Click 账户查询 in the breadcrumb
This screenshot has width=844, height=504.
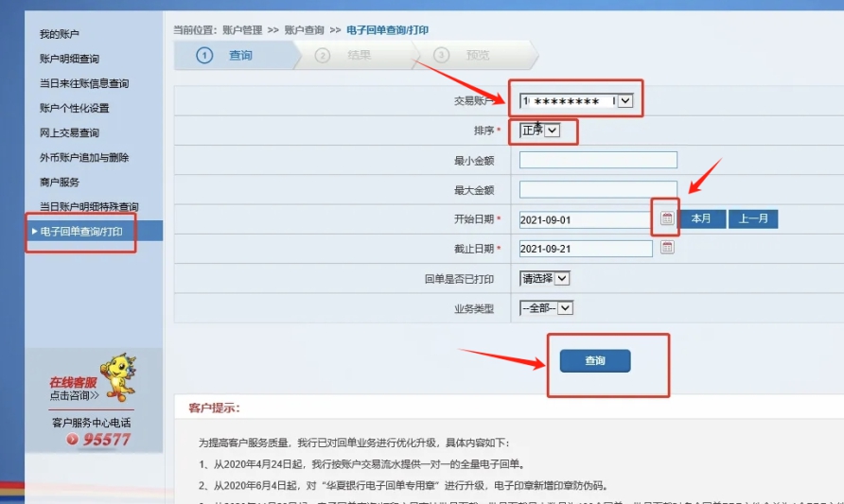pyautogui.click(x=304, y=30)
